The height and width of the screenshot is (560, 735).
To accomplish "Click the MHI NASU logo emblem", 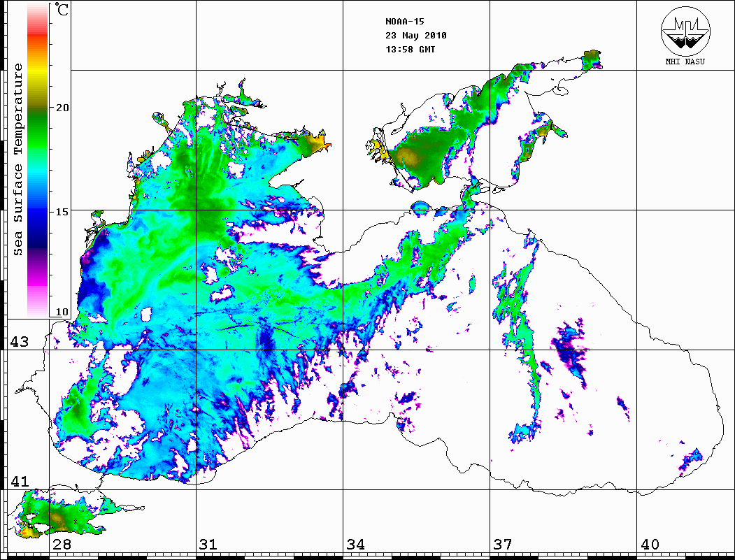I will click(x=685, y=31).
